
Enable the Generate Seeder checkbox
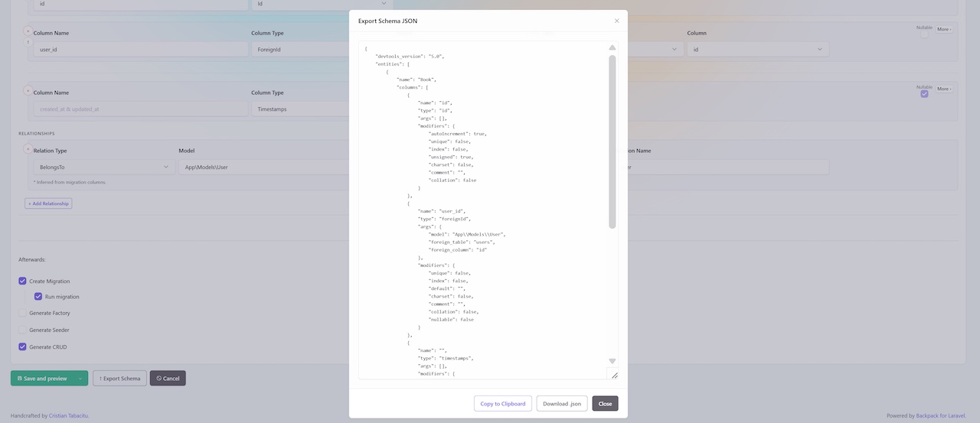point(22,330)
